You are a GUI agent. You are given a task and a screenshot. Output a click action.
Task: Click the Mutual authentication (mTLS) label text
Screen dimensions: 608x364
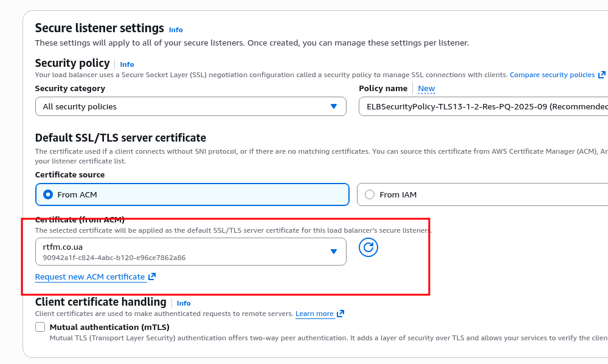[x=109, y=327]
